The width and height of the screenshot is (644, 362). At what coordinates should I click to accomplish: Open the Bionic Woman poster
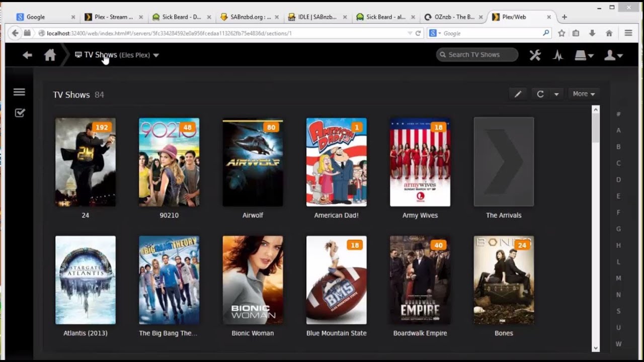pos(253,280)
